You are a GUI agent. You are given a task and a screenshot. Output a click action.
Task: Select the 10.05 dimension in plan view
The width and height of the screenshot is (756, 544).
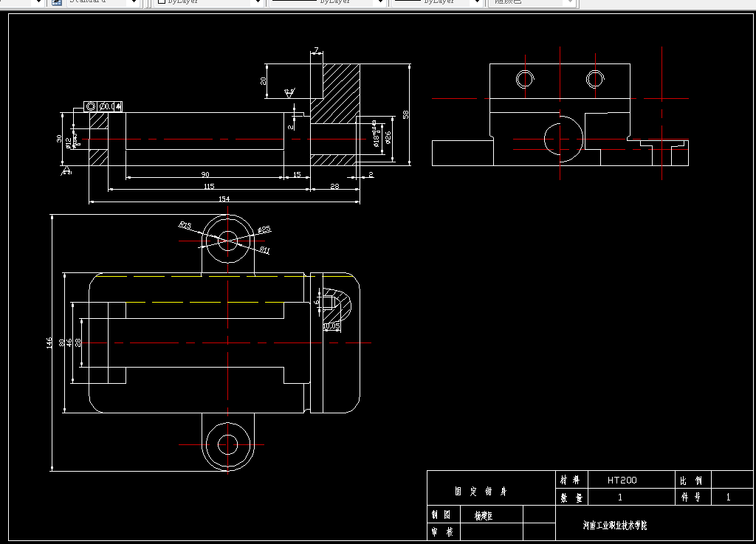(331, 326)
